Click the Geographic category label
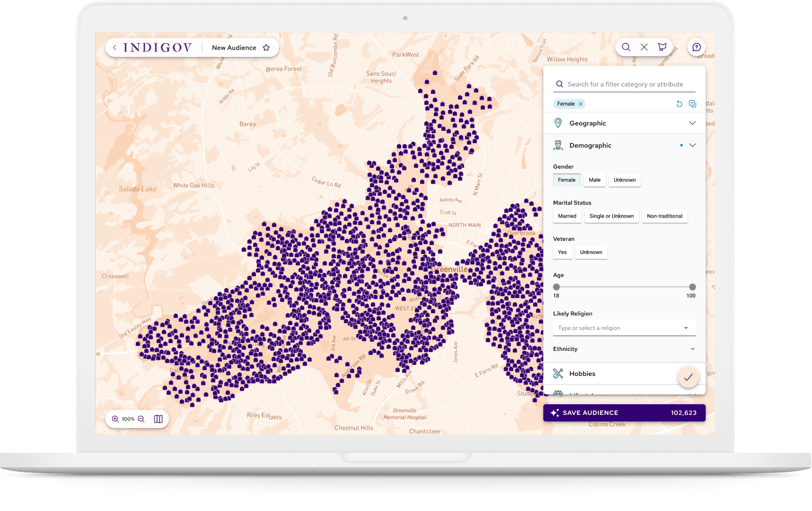812x511 pixels. point(588,123)
